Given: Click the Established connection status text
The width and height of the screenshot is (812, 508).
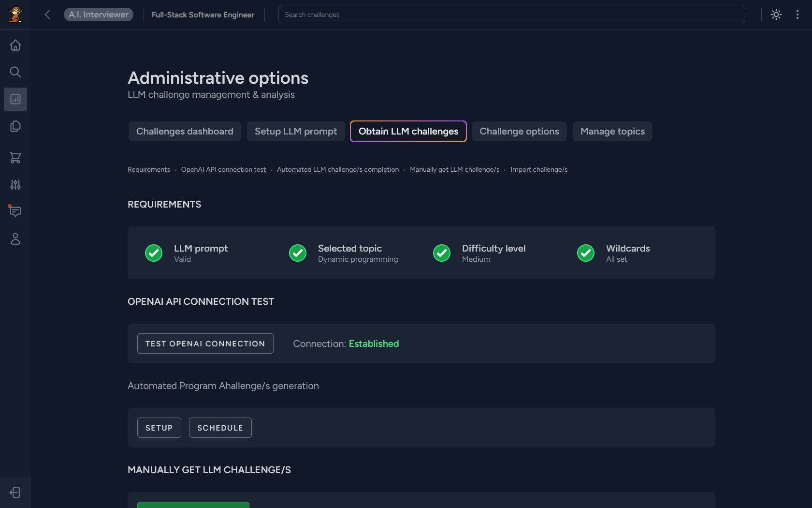Looking at the screenshot, I should [x=374, y=344].
